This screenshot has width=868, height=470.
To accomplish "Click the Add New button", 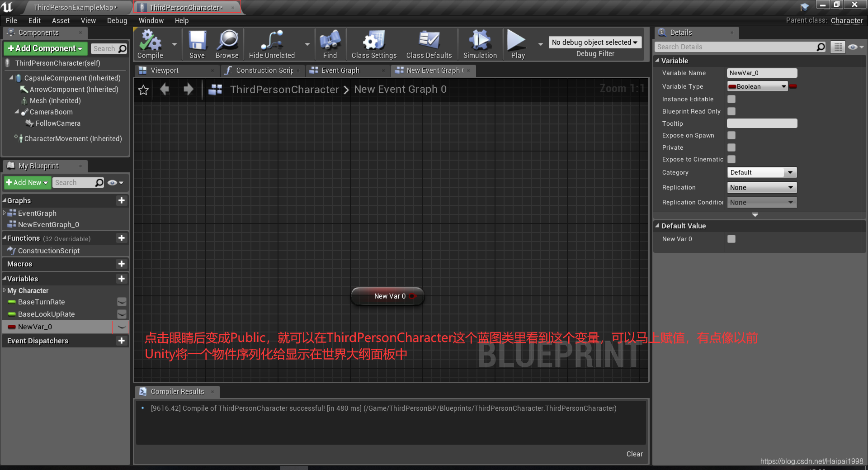I will [27, 183].
